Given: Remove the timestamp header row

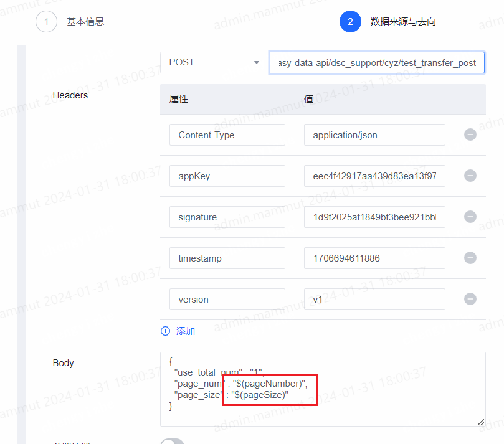Looking at the screenshot, I should point(470,258).
